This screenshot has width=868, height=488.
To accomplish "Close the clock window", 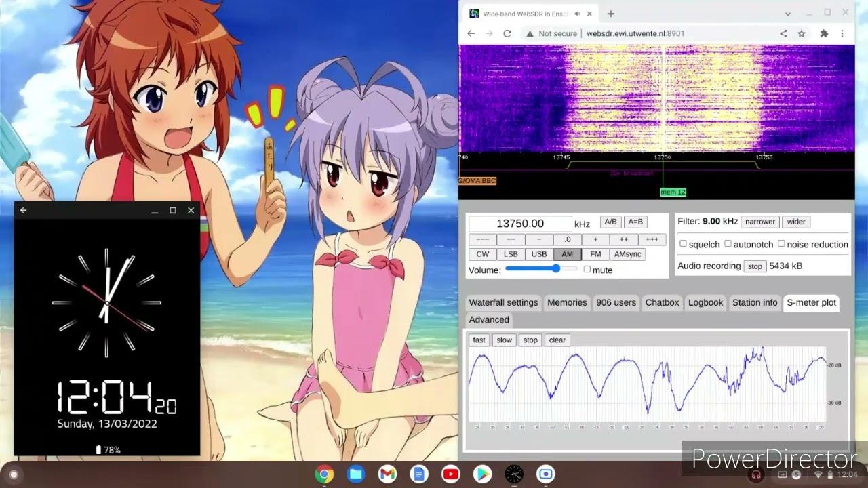I will coord(191,211).
